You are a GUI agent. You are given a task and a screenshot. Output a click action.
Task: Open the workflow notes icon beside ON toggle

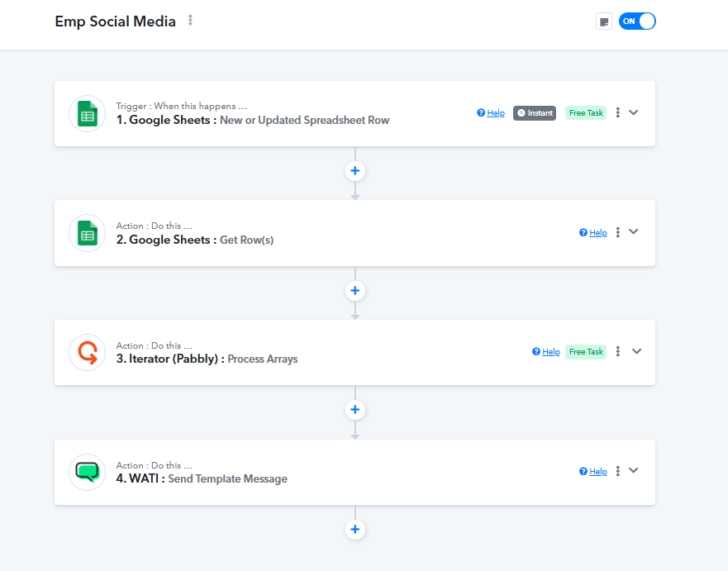pyautogui.click(x=604, y=21)
